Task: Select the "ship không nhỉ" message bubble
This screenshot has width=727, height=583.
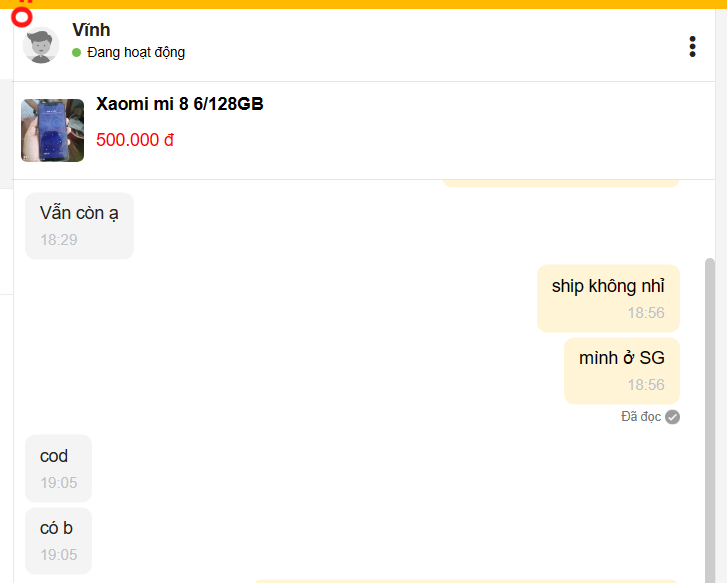Action: click(608, 297)
